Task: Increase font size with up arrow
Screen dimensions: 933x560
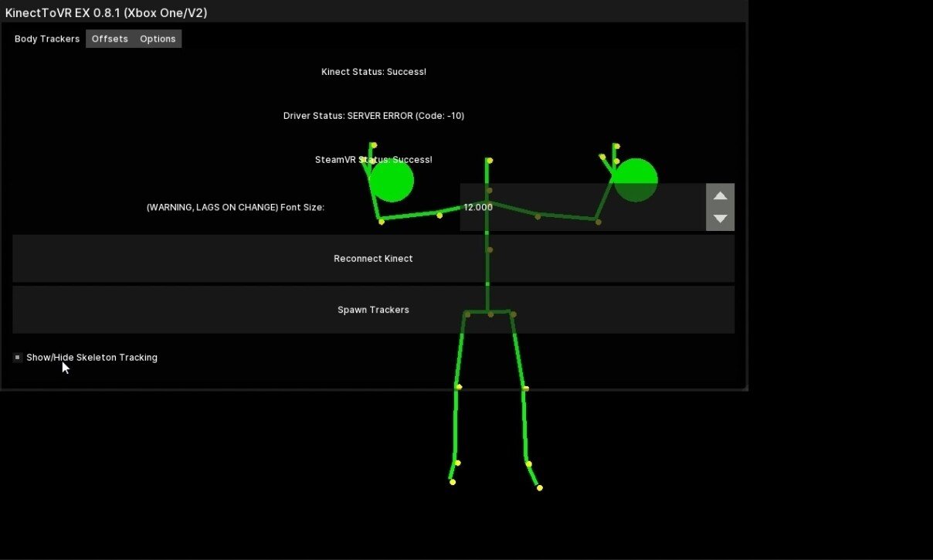Action: click(720, 195)
